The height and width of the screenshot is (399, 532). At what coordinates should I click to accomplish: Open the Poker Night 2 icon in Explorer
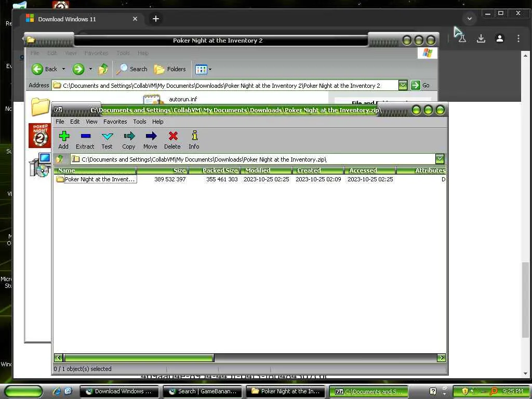click(x=39, y=136)
